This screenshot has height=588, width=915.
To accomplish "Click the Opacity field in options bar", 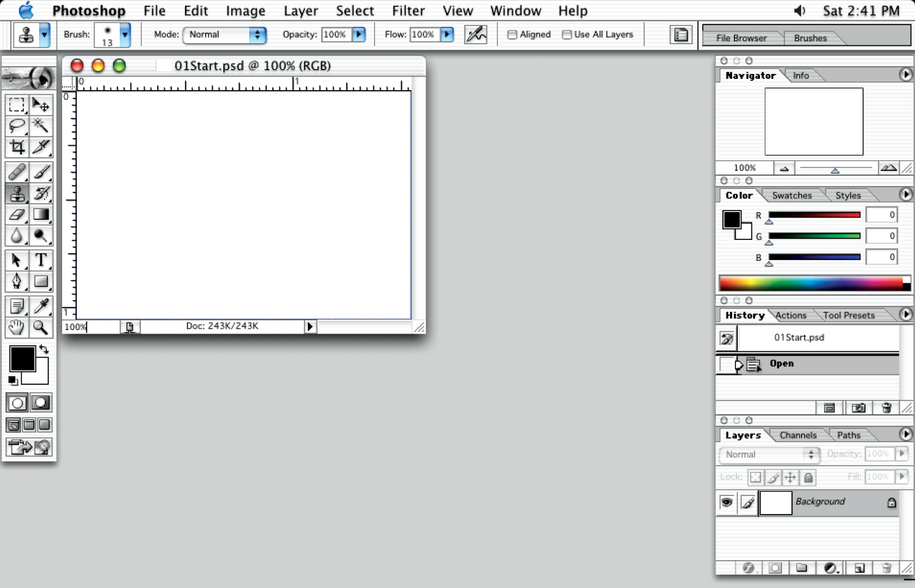I will click(335, 34).
